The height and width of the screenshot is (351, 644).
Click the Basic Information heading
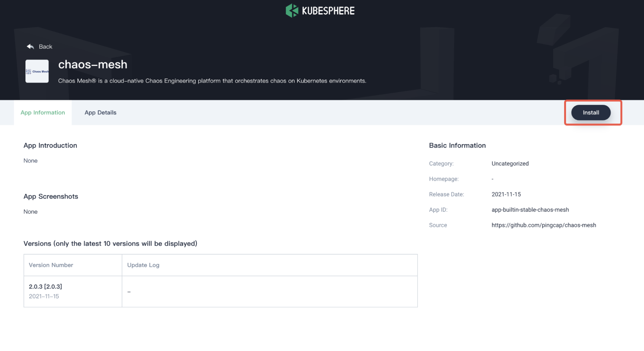point(457,145)
